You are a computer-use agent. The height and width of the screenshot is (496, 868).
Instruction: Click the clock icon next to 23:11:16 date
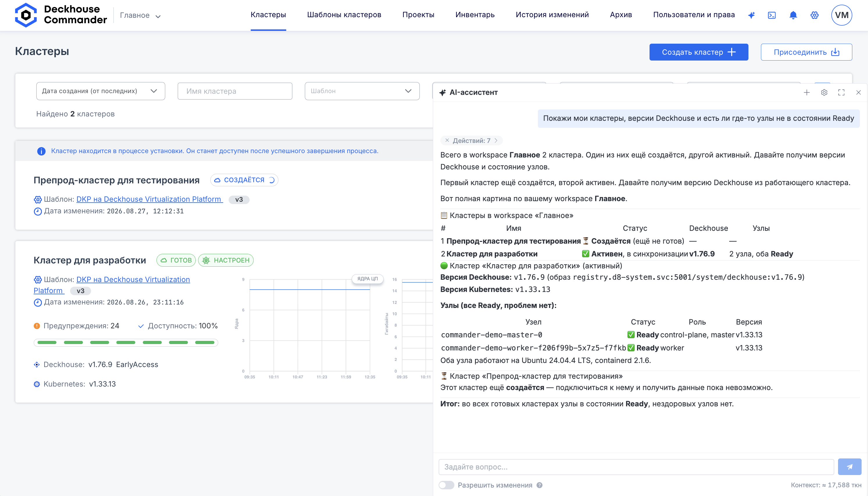pyautogui.click(x=38, y=302)
